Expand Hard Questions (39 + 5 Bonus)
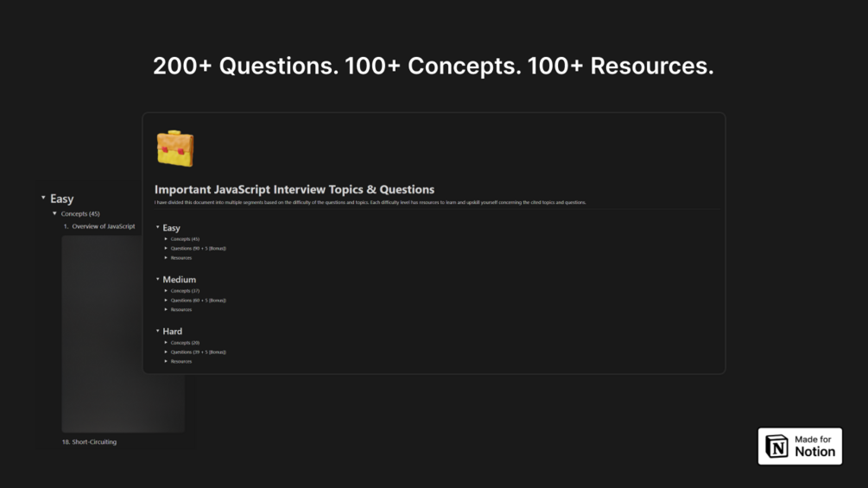The width and height of the screenshot is (868, 488). click(x=166, y=352)
